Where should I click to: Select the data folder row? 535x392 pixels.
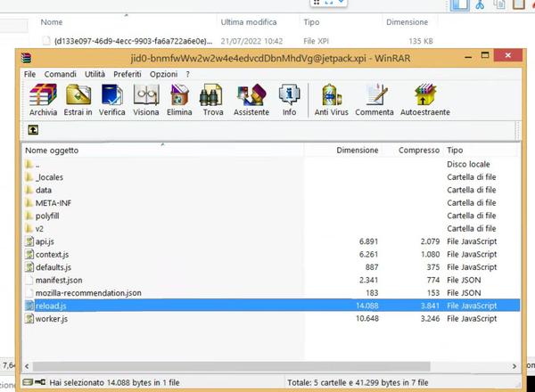[x=272, y=190]
